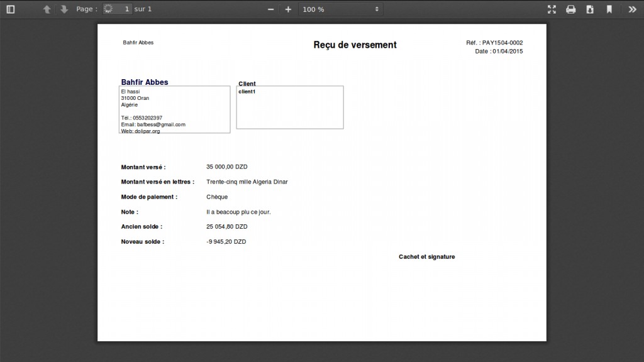This screenshot has width=644, height=362.
Task: Toggle the sidebar panel
Action: [11, 9]
